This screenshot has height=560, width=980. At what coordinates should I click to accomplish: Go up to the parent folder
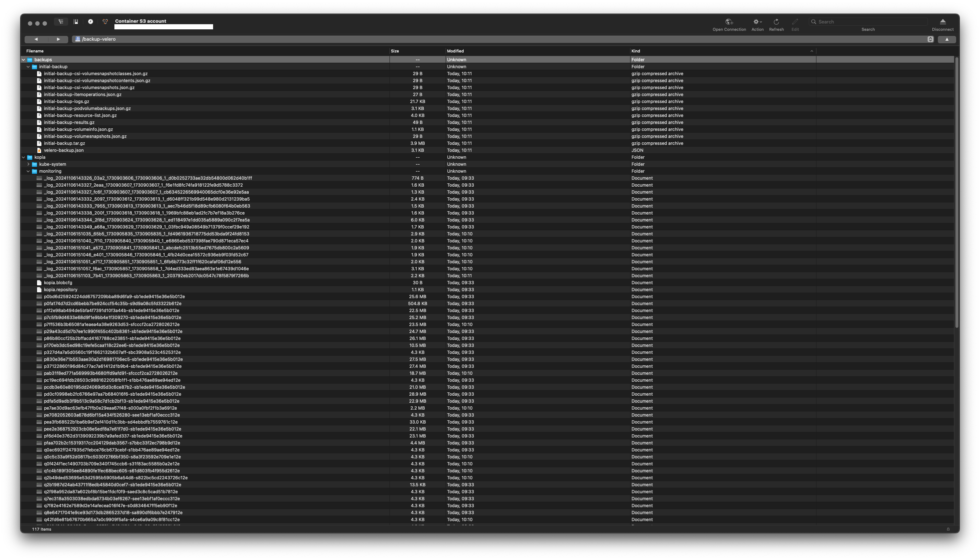pyautogui.click(x=947, y=39)
